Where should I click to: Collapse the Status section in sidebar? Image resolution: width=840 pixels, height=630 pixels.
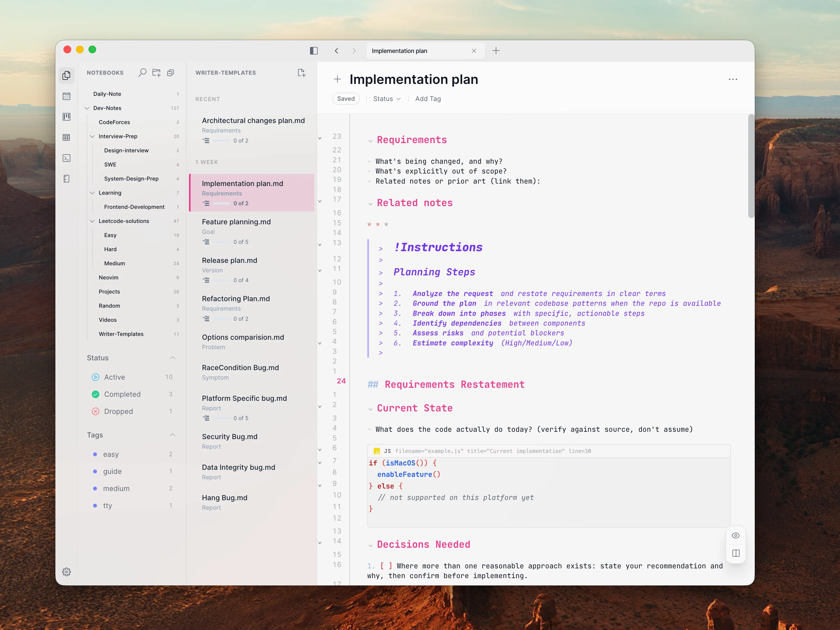(173, 358)
